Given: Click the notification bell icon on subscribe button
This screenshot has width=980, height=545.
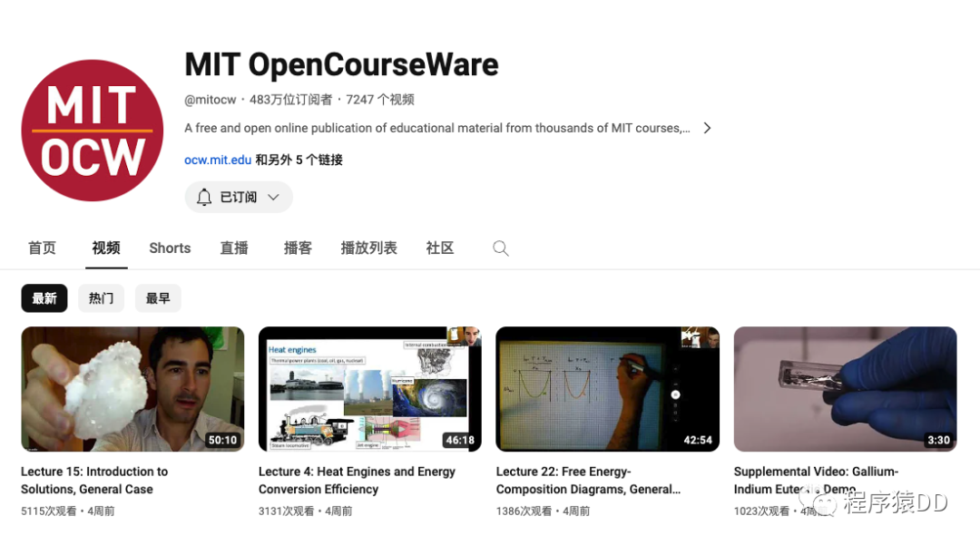Looking at the screenshot, I should point(204,198).
